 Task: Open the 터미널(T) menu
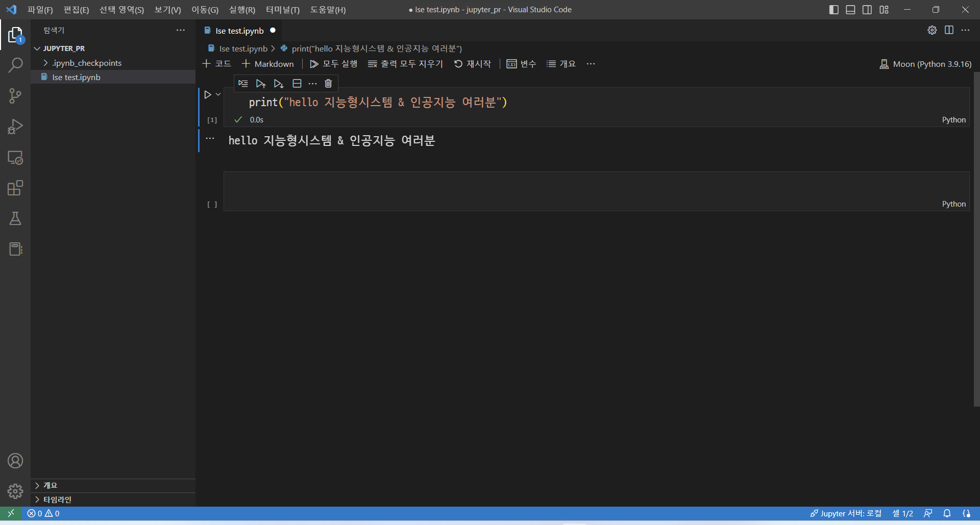click(x=282, y=10)
